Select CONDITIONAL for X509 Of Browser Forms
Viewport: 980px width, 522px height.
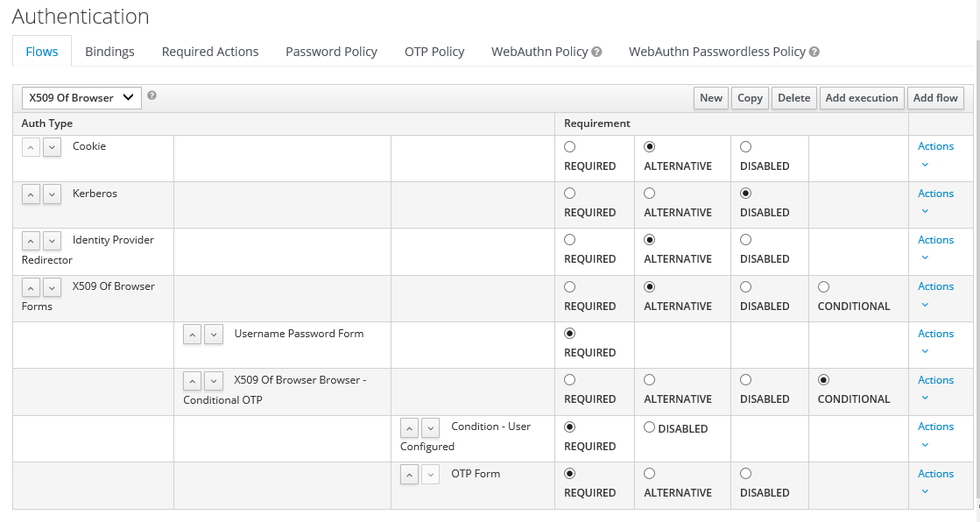(823, 287)
